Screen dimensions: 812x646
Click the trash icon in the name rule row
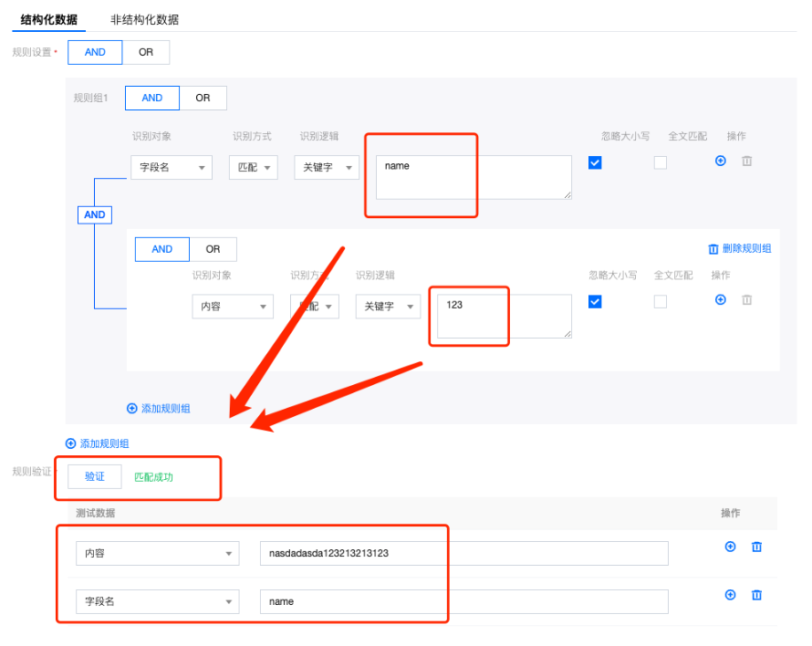coord(747,161)
